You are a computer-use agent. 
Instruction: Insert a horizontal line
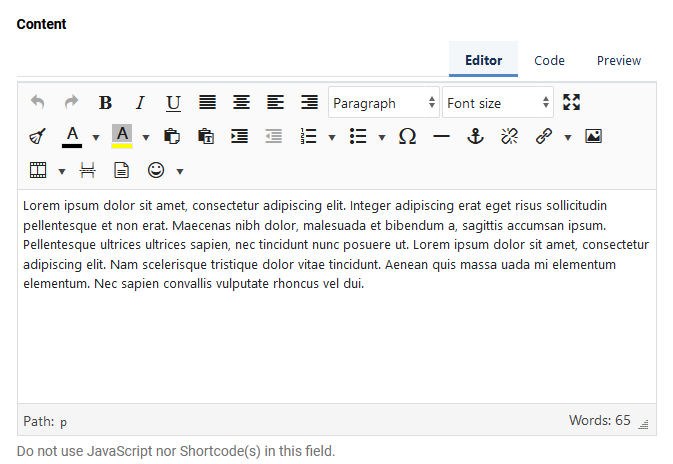click(441, 136)
